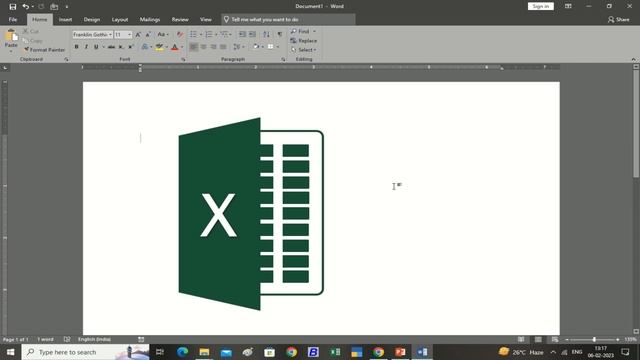Screen dimensions: 640x360
Task: Apply the yellow text highlight color
Action: tap(160, 47)
